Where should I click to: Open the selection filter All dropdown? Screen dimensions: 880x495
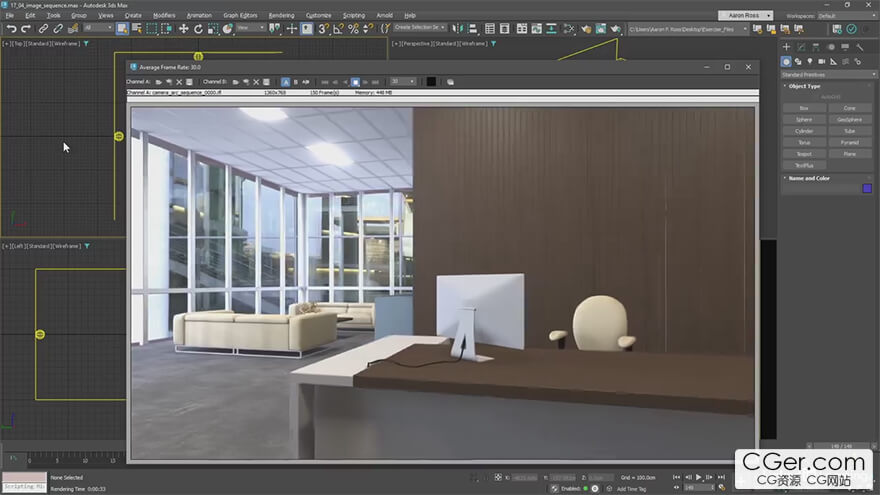pyautogui.click(x=98, y=28)
